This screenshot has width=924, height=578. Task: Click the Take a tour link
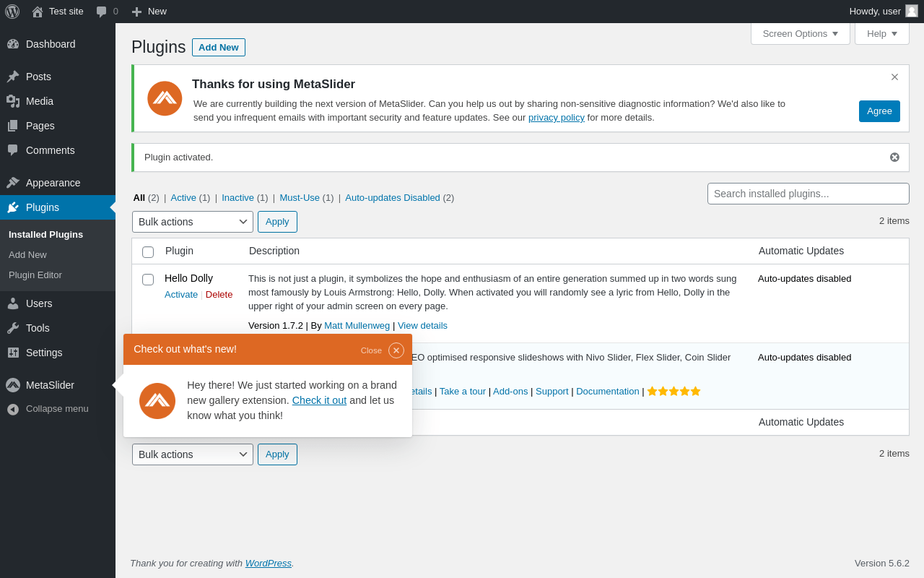click(x=463, y=392)
